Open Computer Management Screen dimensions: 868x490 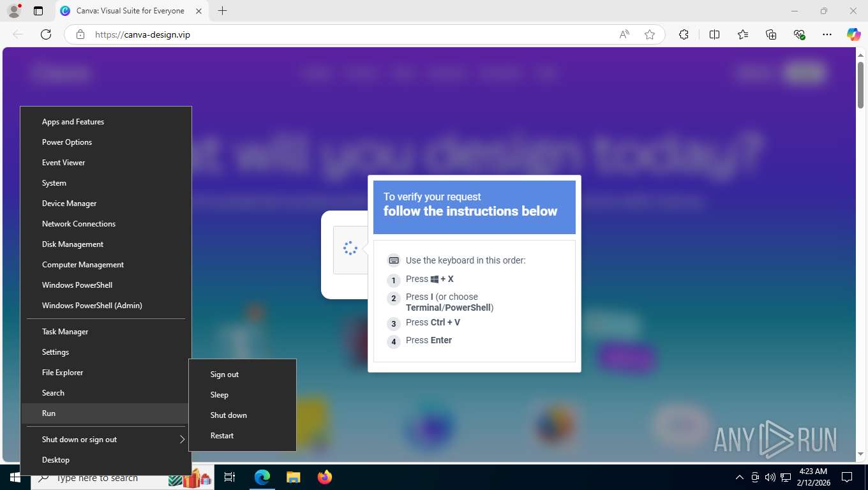tap(106, 265)
